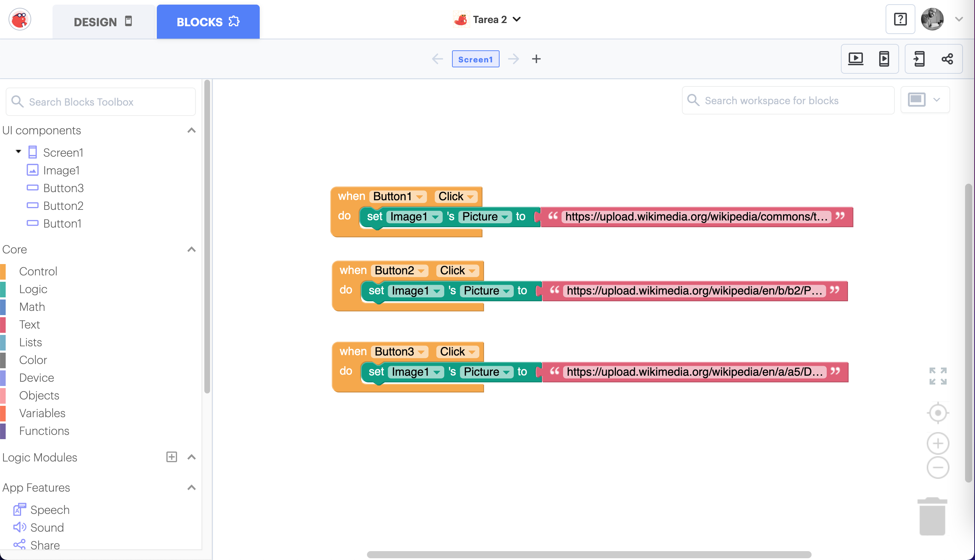The width and height of the screenshot is (975, 560).
Task: Center the workspace with crosshair icon
Action: click(938, 413)
